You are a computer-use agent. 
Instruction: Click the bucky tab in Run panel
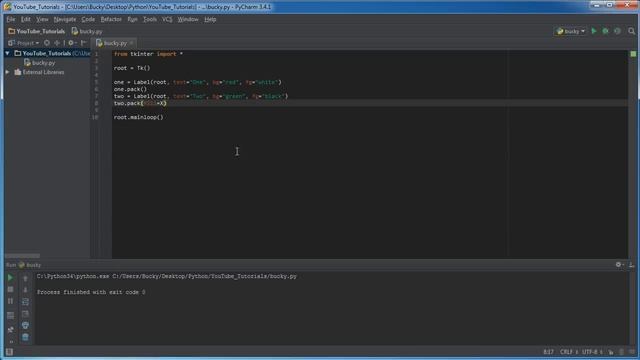coord(30,265)
